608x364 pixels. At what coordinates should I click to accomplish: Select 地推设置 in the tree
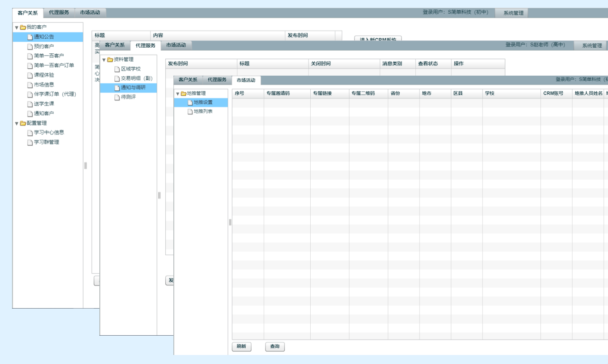(x=203, y=102)
